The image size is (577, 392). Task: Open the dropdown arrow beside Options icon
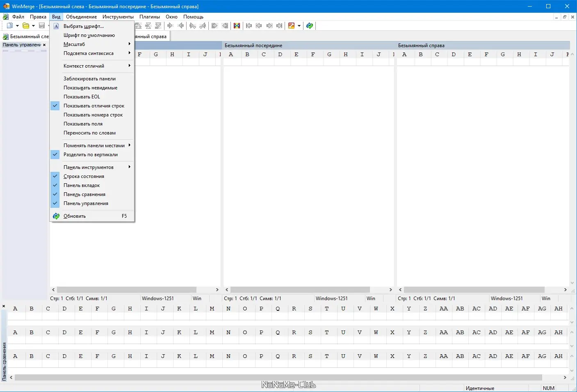299,26
